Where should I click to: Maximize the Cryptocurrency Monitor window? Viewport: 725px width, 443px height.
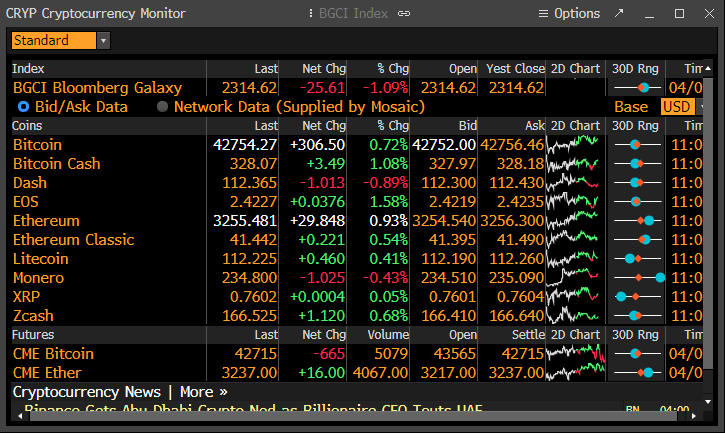[x=679, y=14]
